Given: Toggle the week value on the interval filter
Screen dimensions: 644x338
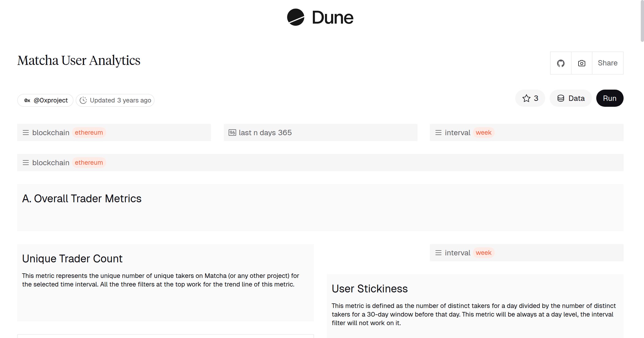Looking at the screenshot, I should [484, 132].
